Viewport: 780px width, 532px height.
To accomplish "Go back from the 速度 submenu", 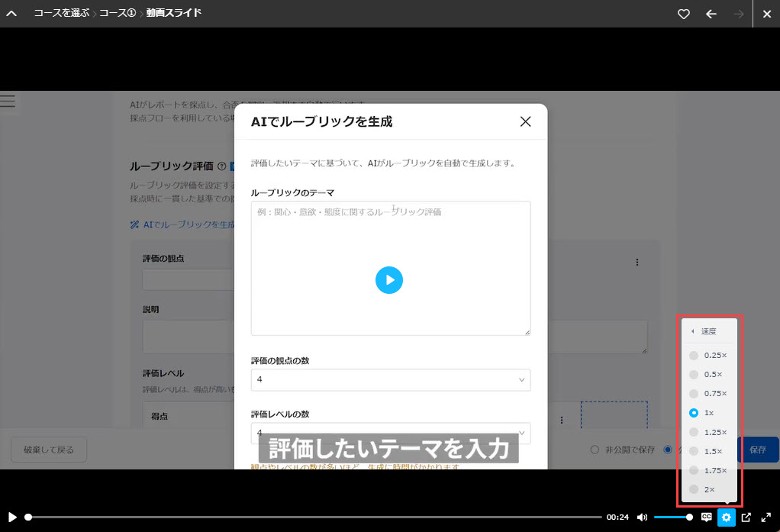I will click(x=704, y=331).
